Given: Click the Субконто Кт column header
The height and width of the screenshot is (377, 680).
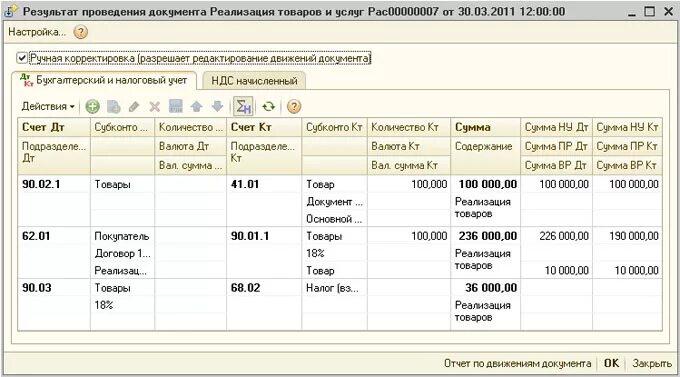Looking at the screenshot, I should point(334,127).
